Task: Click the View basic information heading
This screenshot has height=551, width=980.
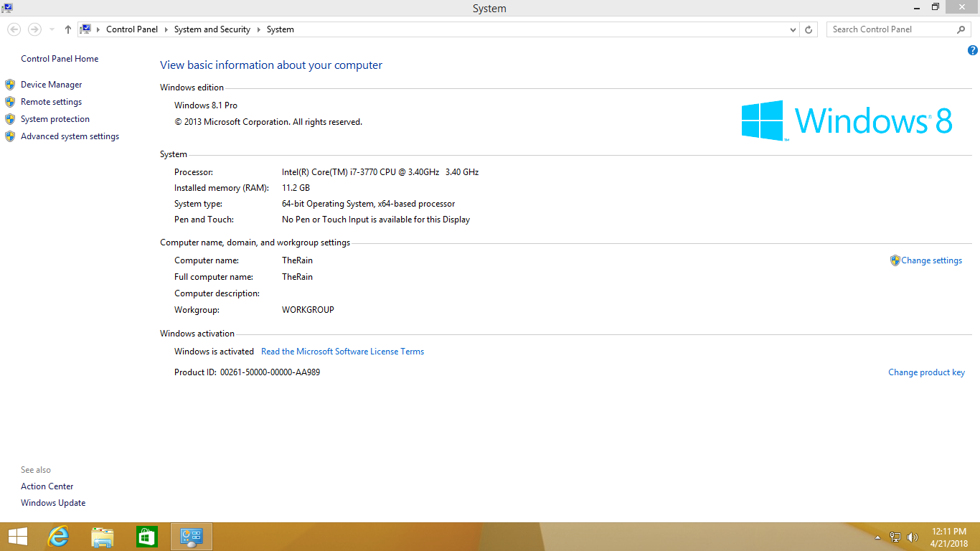Action: click(x=271, y=65)
